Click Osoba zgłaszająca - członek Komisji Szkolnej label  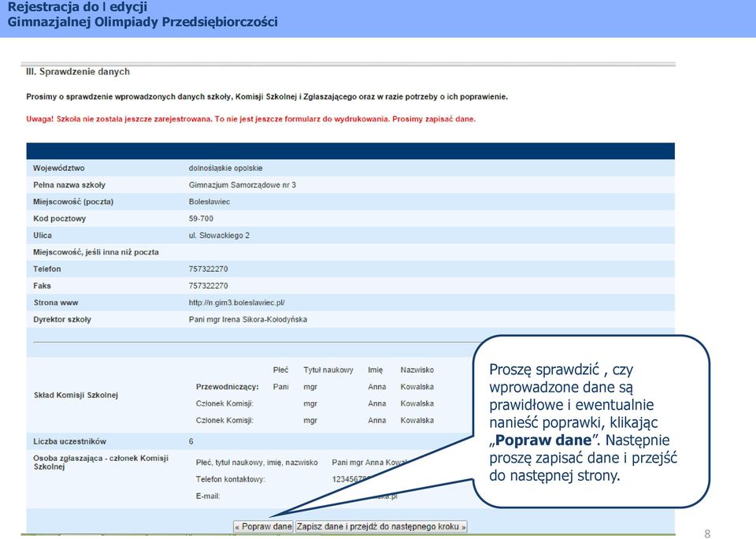(101, 463)
